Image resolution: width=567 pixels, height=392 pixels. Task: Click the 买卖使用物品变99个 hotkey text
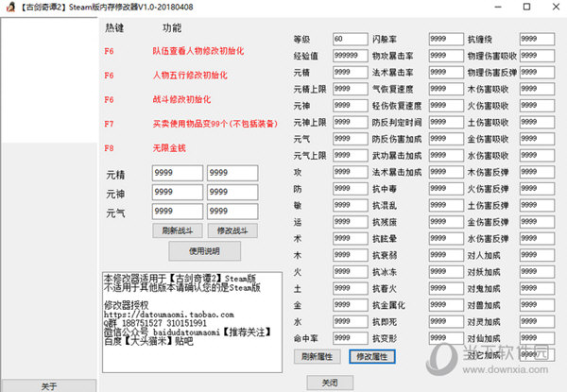pyautogui.click(x=215, y=124)
